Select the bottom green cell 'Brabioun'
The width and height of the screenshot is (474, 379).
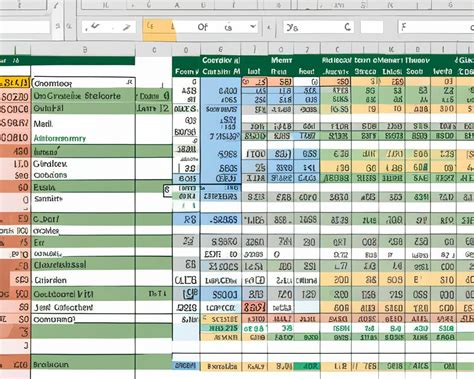click(x=83, y=364)
